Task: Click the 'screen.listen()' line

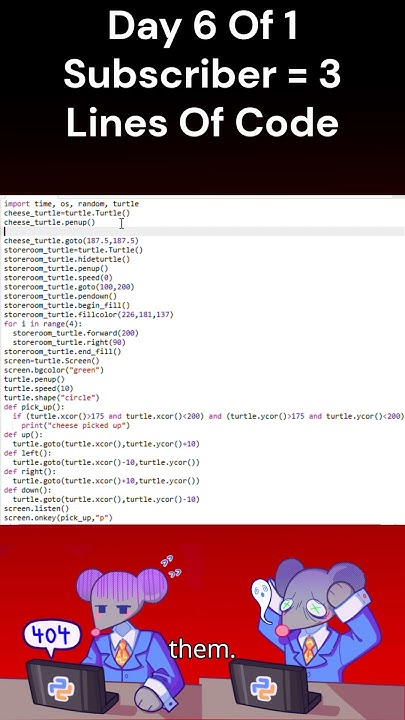Action: tap(36, 508)
